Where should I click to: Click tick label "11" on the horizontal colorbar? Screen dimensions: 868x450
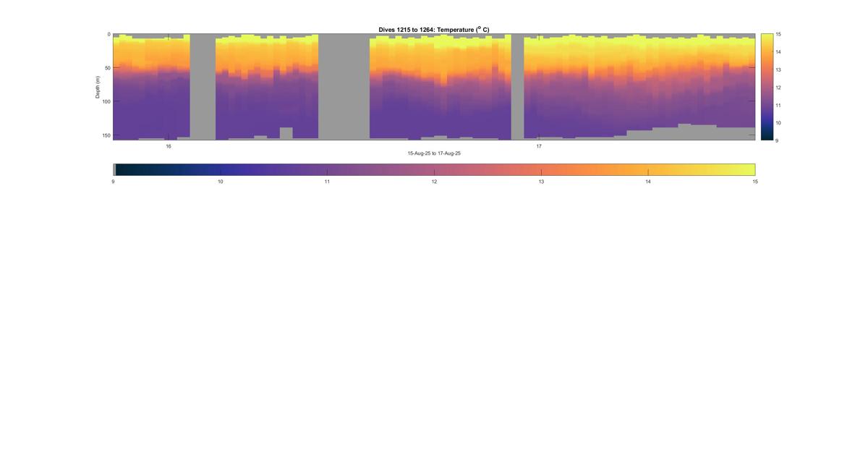tap(327, 182)
